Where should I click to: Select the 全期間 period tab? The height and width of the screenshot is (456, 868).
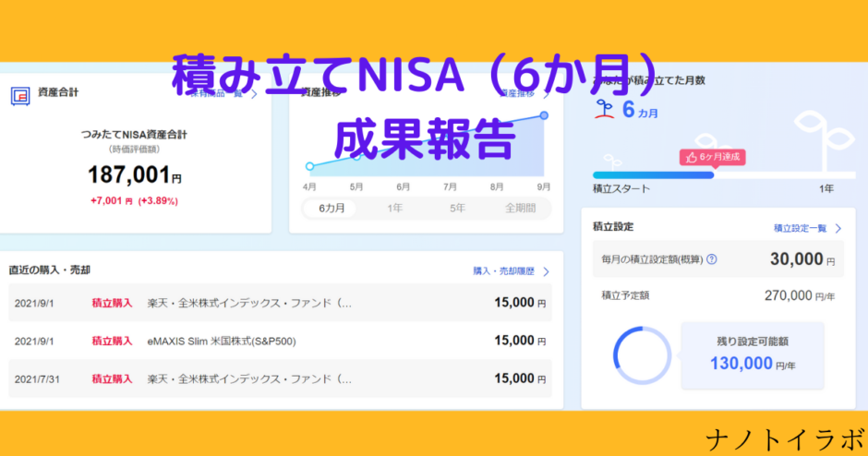521,208
